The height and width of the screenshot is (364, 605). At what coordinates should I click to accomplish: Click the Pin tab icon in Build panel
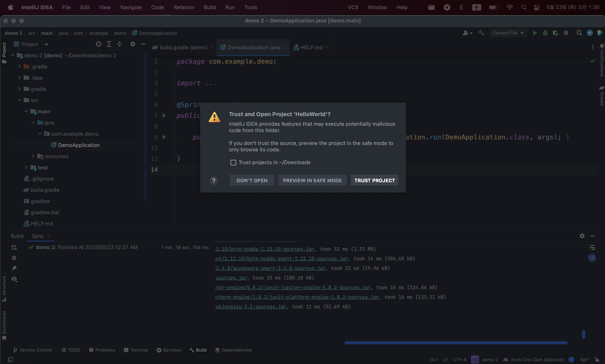pos(14,268)
